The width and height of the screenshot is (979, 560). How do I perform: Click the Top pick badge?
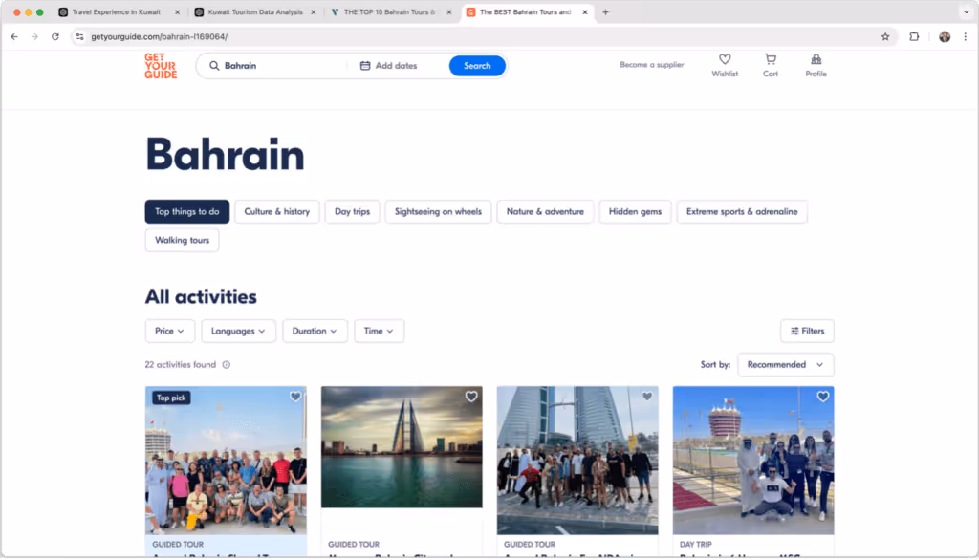tap(171, 398)
